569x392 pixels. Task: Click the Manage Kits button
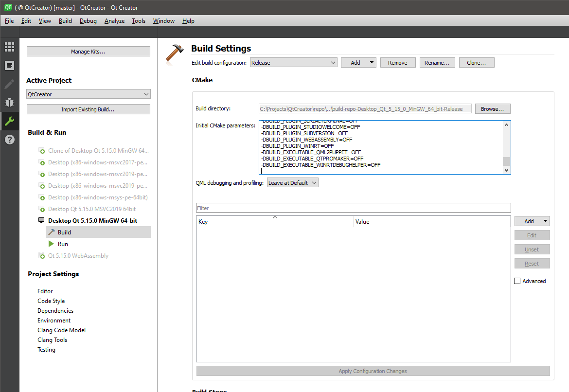click(x=88, y=52)
